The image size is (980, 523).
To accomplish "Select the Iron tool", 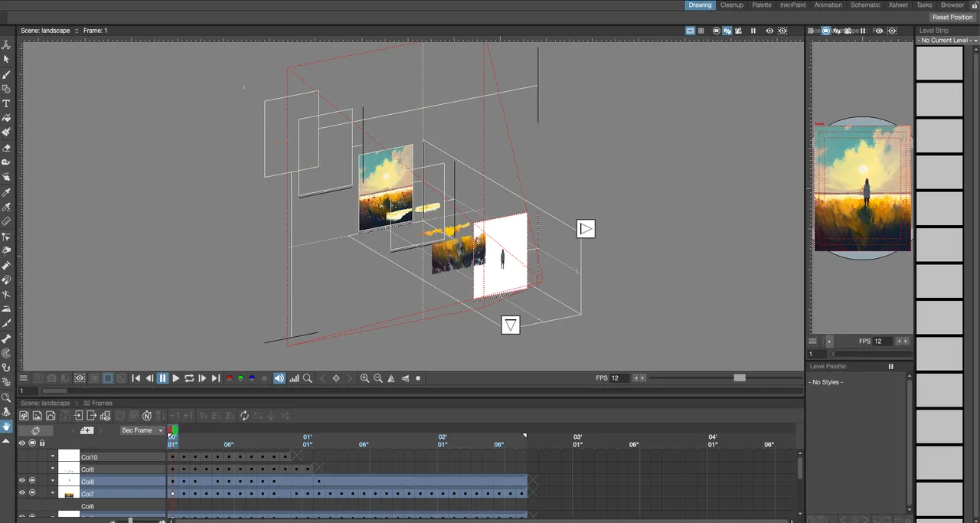I will 6,309.
